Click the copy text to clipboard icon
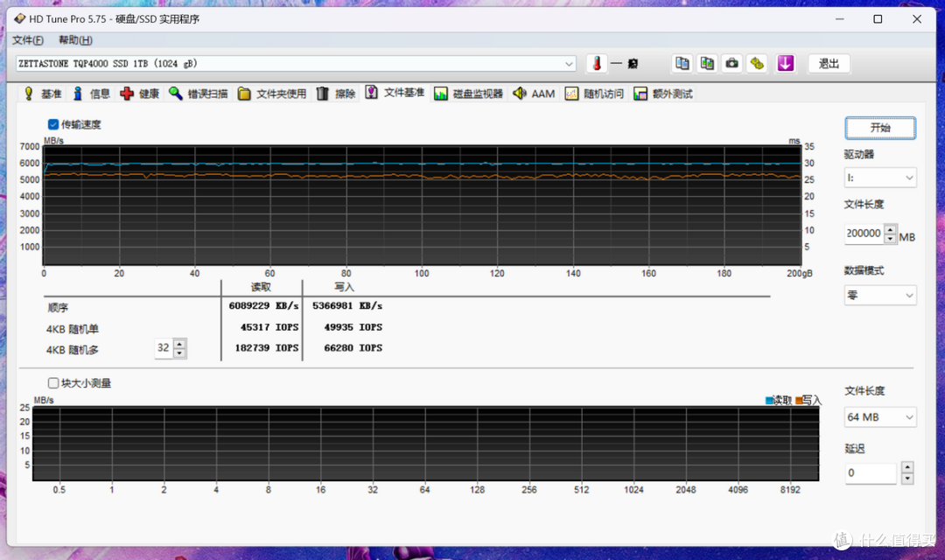 click(x=682, y=63)
